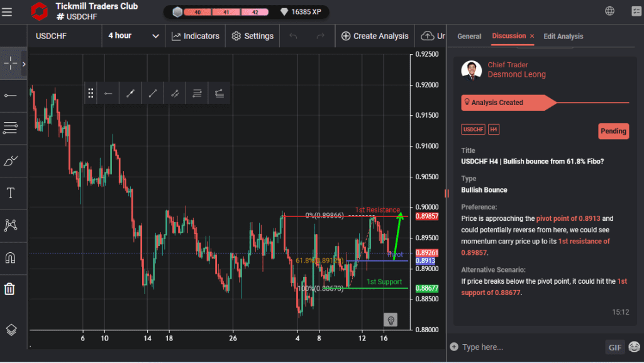Expand the emoji picker in the chat bar
The height and width of the screenshot is (363, 644).
(633, 347)
